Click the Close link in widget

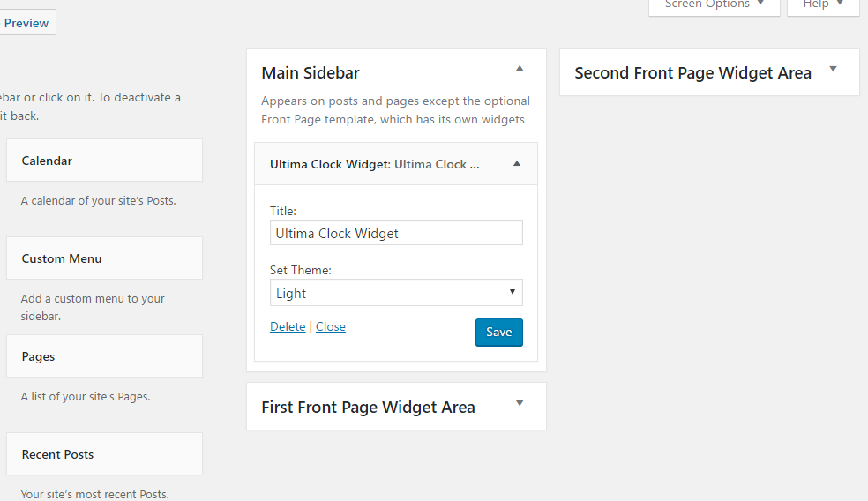[331, 326]
